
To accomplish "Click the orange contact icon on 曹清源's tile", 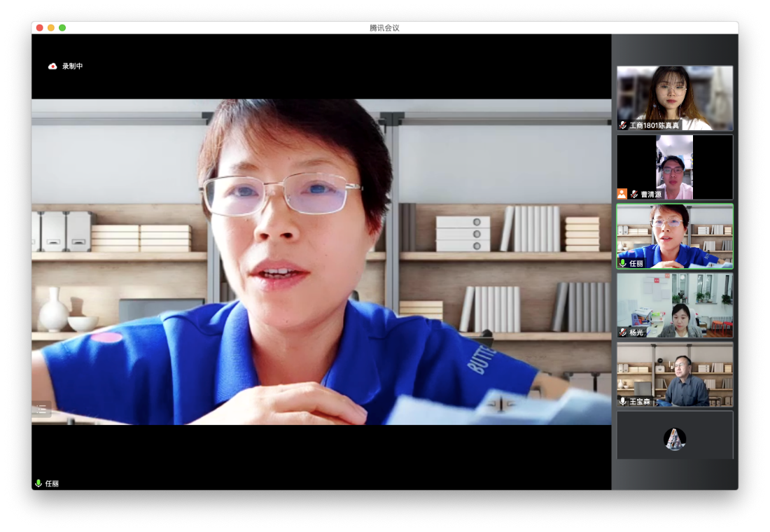I will click(x=622, y=194).
